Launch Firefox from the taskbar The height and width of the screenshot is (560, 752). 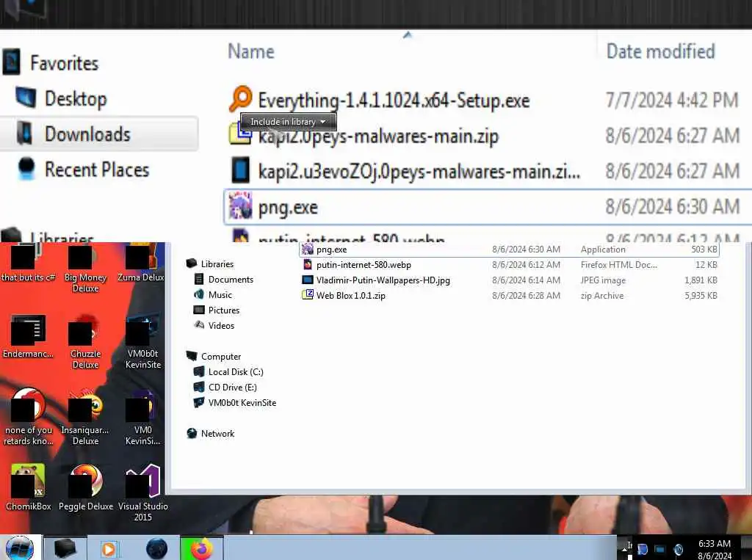pos(201,548)
